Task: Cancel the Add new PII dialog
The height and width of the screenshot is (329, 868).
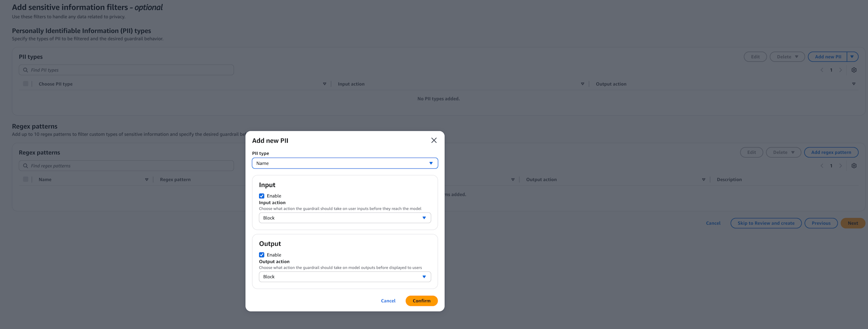Action: point(388,301)
